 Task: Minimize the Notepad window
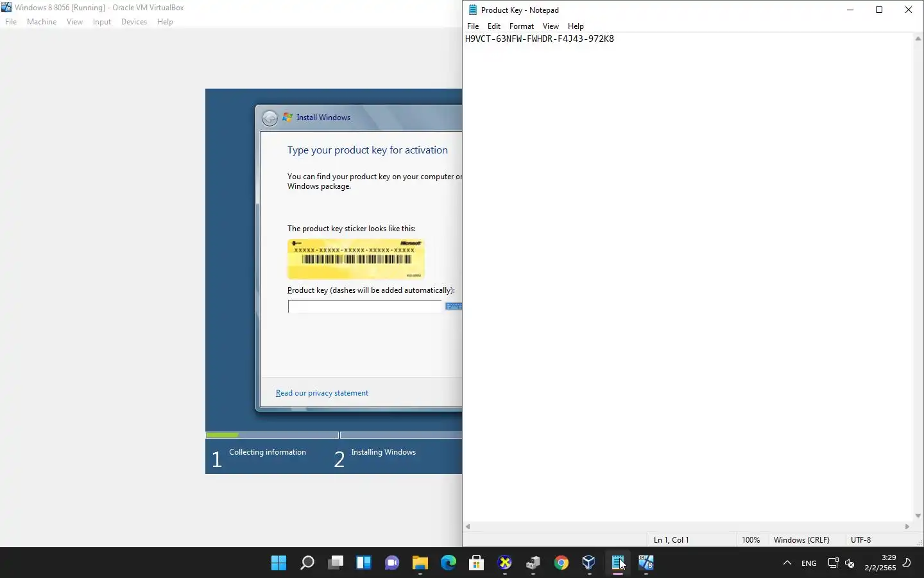850,10
